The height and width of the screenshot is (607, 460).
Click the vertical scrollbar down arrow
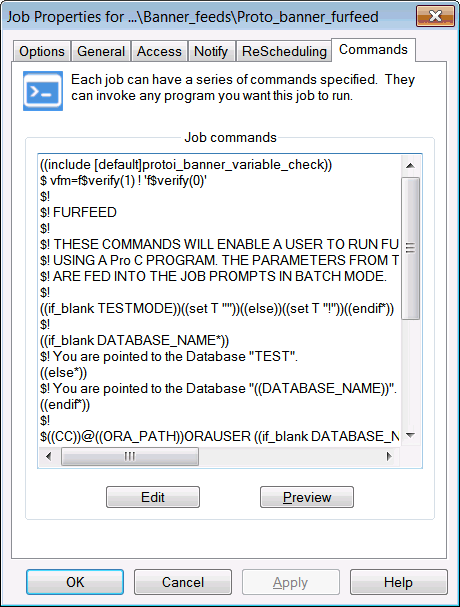410,435
